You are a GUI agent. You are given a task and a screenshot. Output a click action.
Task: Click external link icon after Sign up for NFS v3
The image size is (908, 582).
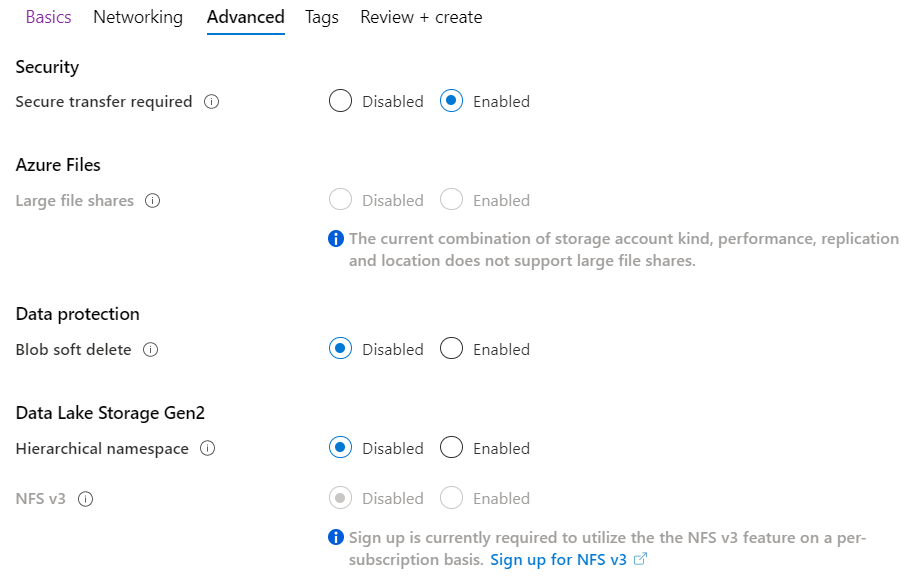tap(640, 559)
